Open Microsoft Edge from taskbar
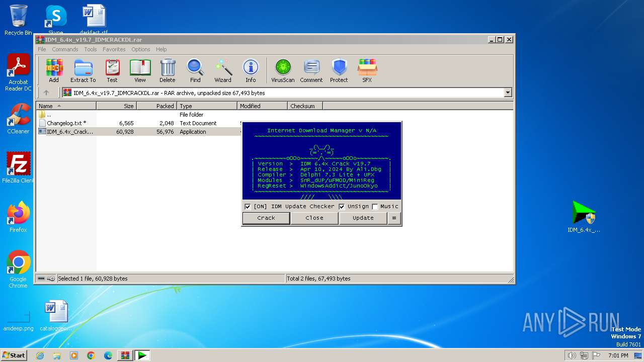The image size is (644, 362). pos(108,355)
